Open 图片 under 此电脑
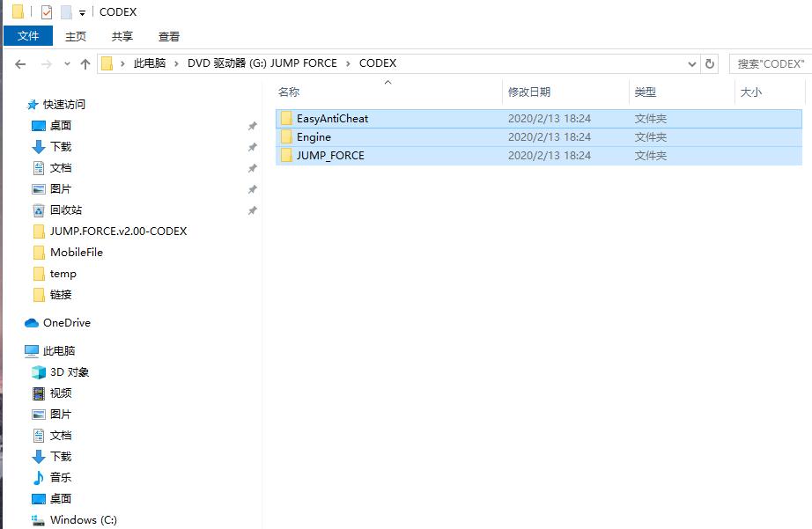This screenshot has width=812, height=529. 61,414
